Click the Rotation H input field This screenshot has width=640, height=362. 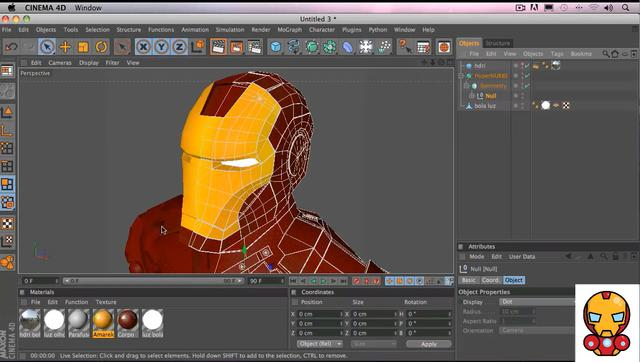pos(429,314)
